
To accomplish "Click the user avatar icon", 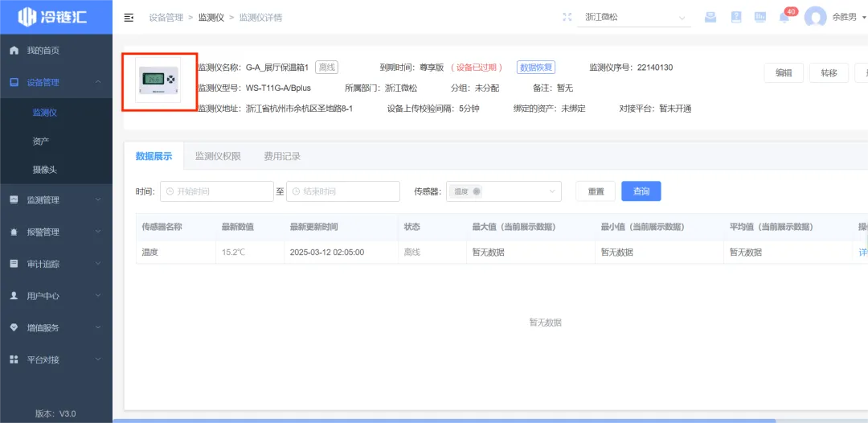I will tap(816, 17).
